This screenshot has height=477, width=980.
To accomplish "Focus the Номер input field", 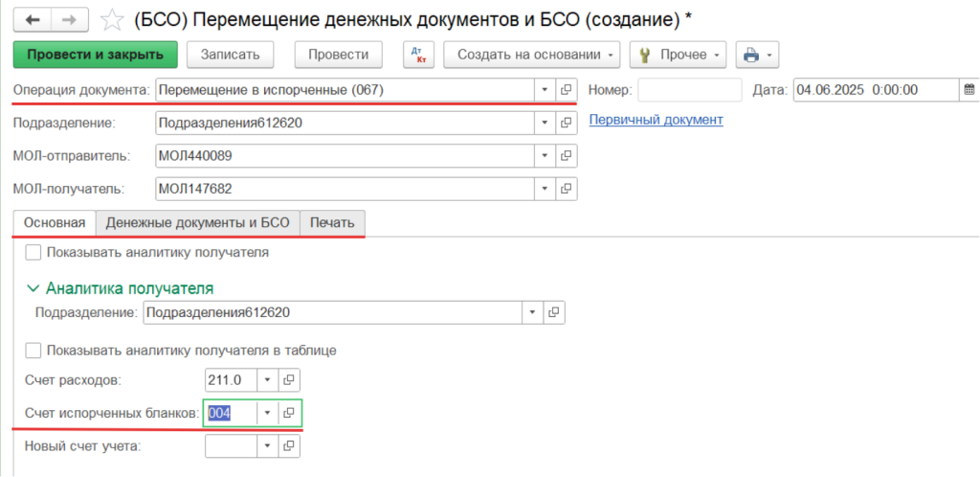I will (689, 89).
